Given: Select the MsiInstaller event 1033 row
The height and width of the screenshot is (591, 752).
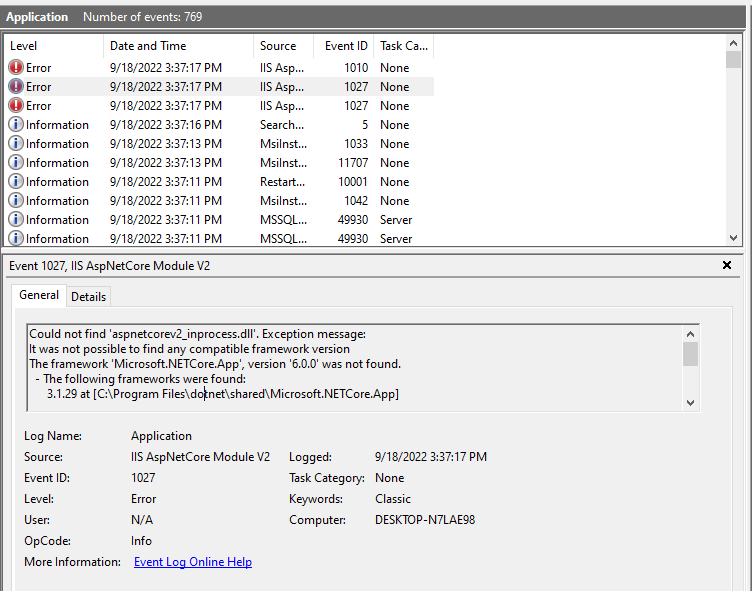Looking at the screenshot, I should (x=219, y=144).
